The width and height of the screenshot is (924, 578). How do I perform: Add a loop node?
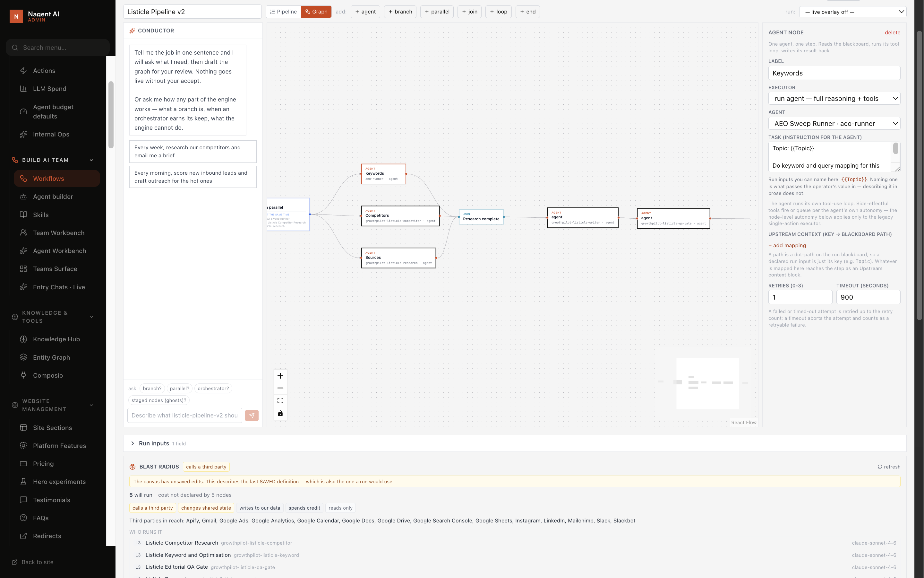point(498,12)
